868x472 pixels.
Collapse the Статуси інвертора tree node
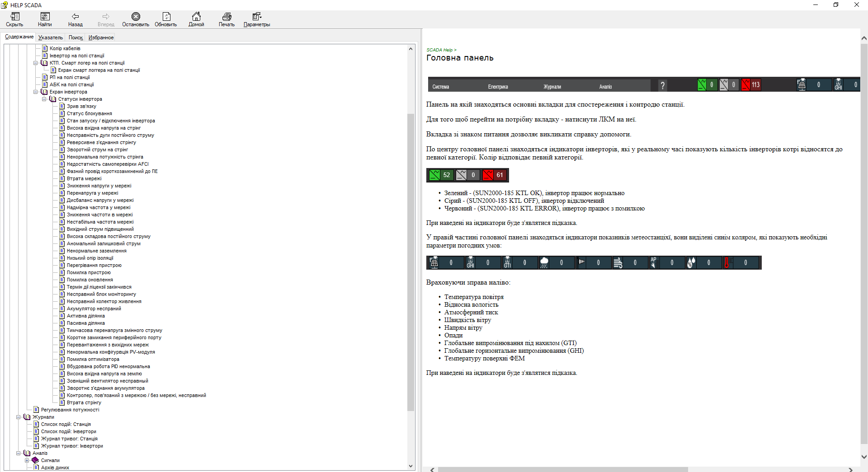pos(44,99)
